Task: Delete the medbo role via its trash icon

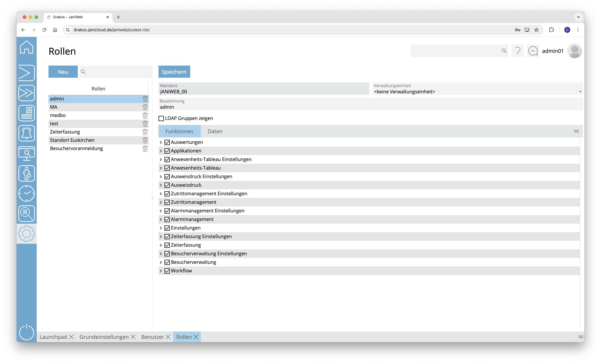Action: 145,116
